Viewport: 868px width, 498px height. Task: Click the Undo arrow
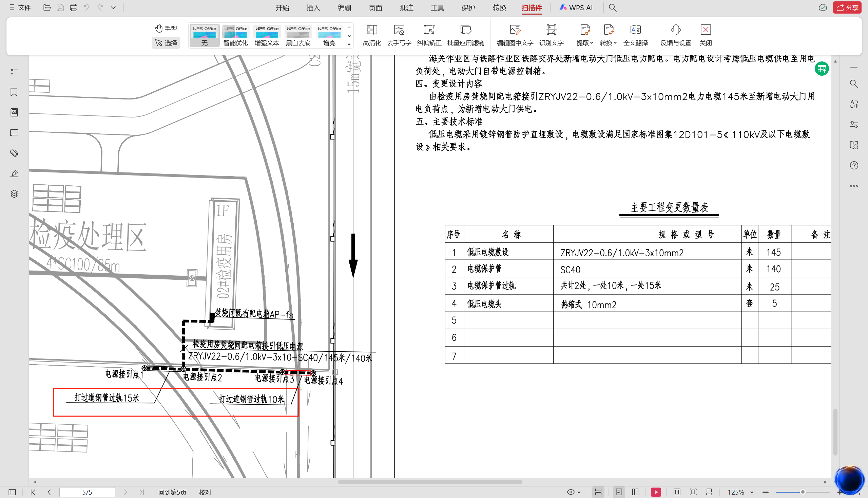[87, 7]
